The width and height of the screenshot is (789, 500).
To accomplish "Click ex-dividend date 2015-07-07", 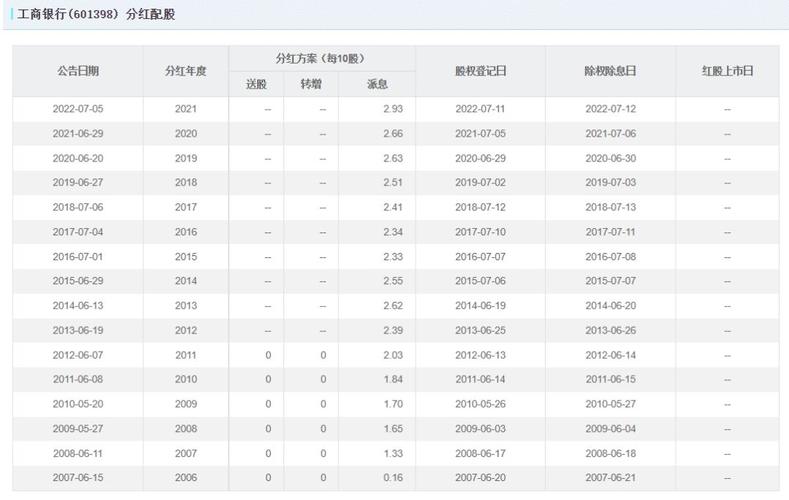I will [610, 281].
